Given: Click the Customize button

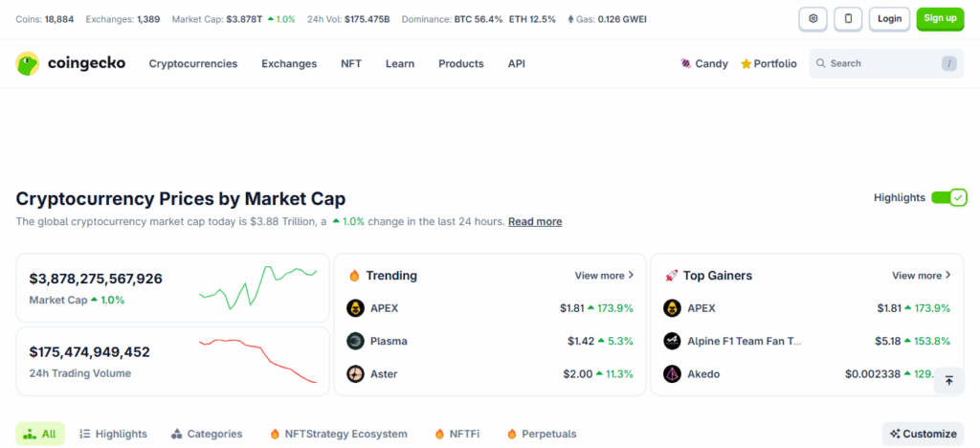Looking at the screenshot, I should click(923, 434).
